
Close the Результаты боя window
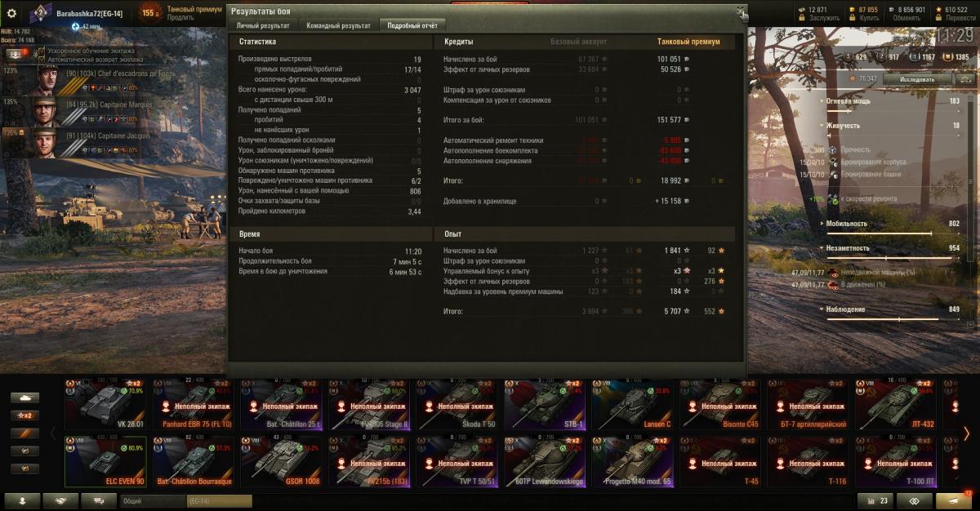pos(740,11)
